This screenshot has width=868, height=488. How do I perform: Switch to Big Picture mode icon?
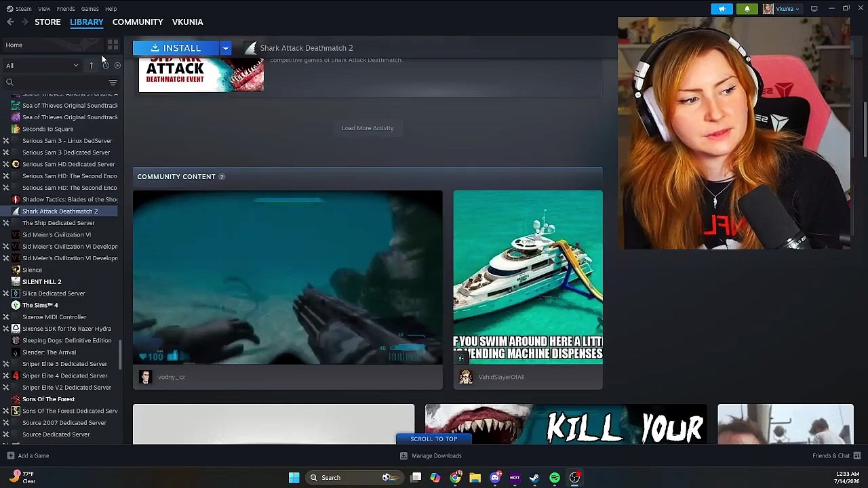coord(814,9)
